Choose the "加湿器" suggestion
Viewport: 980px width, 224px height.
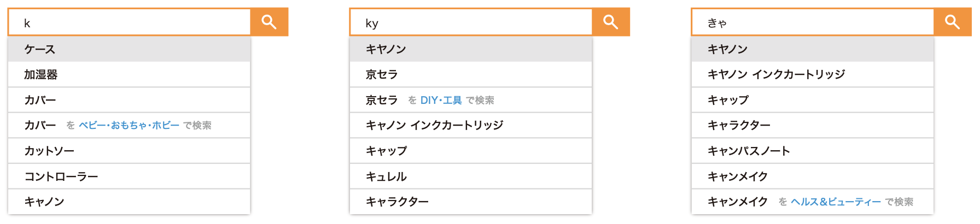point(129,74)
